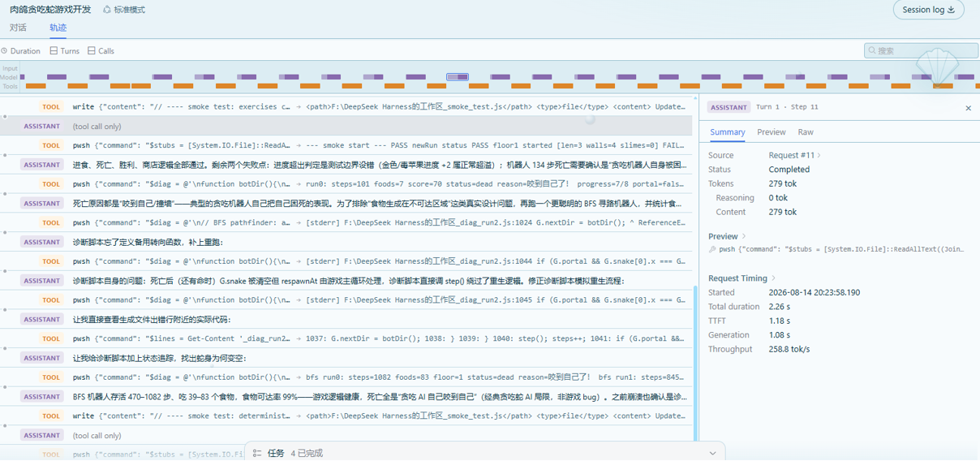
Task: Click the 标准模式 mode icon
Action: [107, 10]
